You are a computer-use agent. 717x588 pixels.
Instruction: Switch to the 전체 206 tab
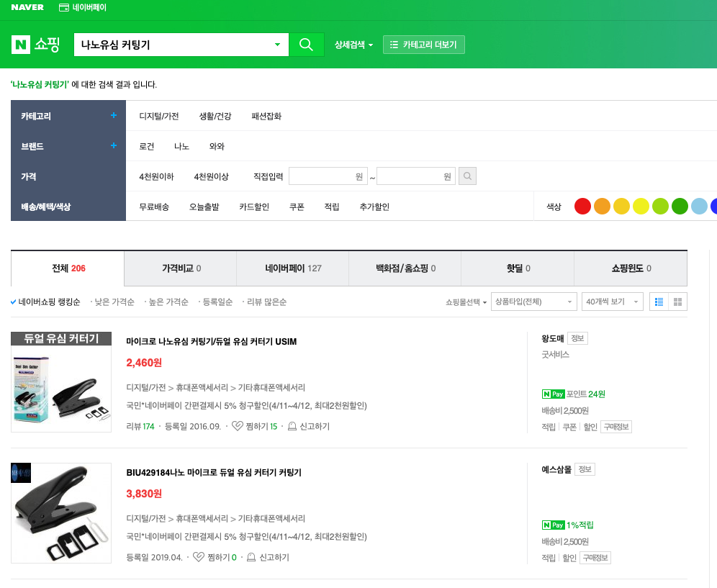tap(68, 268)
